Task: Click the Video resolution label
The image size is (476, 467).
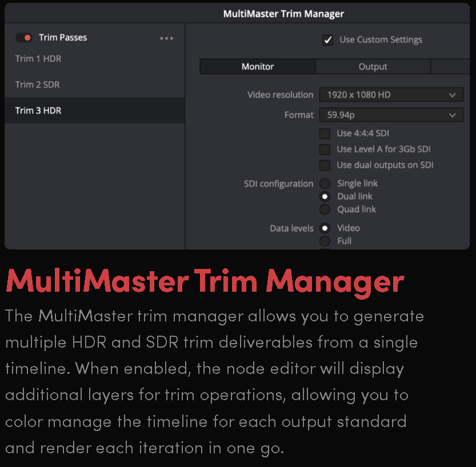Action: pyautogui.click(x=280, y=95)
